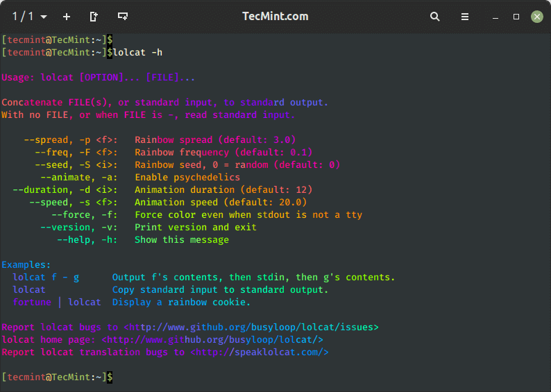Click the 'Concatenate FILE(s)' line

(164, 102)
